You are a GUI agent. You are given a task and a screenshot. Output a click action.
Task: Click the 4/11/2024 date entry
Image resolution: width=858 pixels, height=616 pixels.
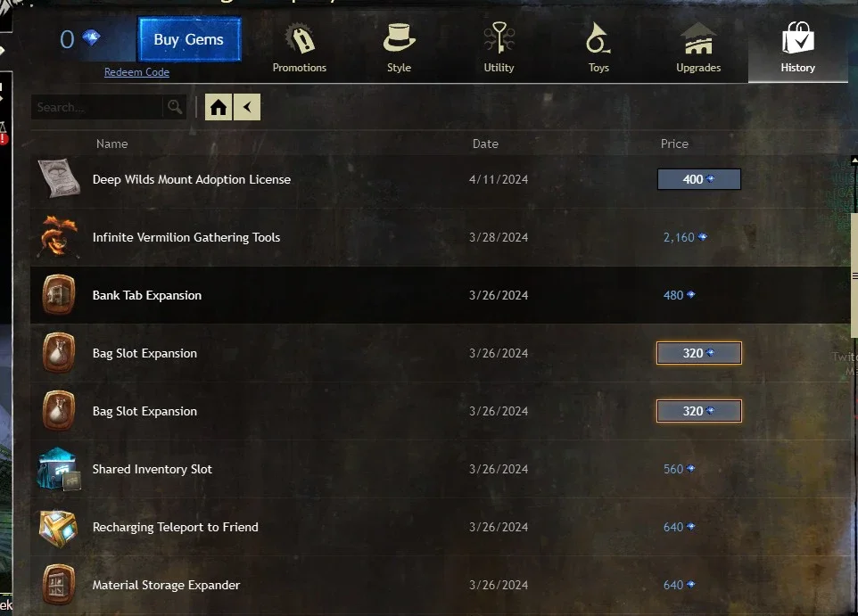(499, 179)
